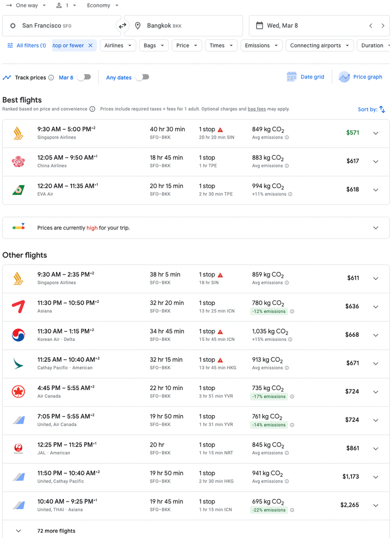Click the Track prices chart icon
This screenshot has height=538, width=392.
point(8,77)
